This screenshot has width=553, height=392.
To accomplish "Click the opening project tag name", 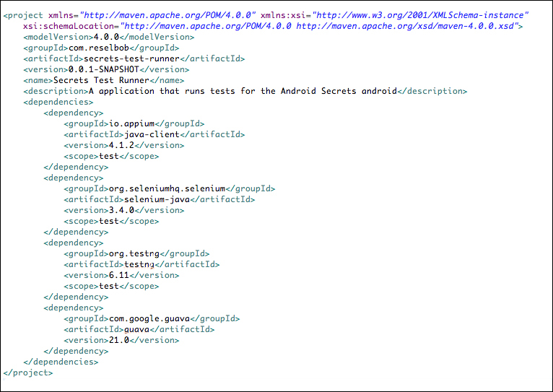I will [25, 15].
